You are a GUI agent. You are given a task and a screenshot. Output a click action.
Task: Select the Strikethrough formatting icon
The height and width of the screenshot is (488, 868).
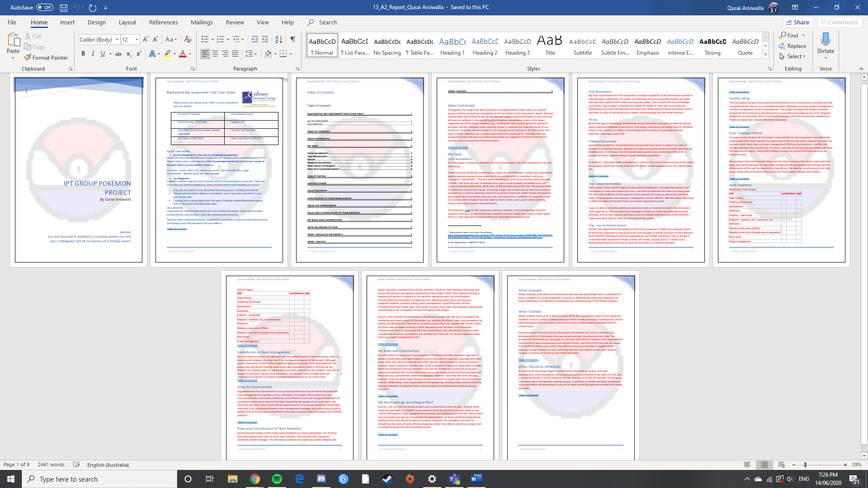coord(118,54)
